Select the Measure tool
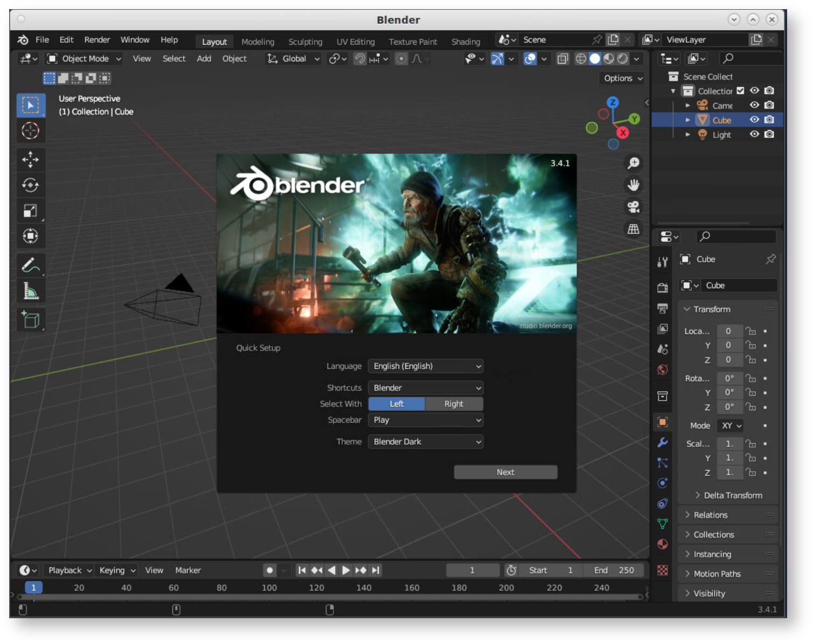Viewport: 813px width, 644px height. [31, 291]
